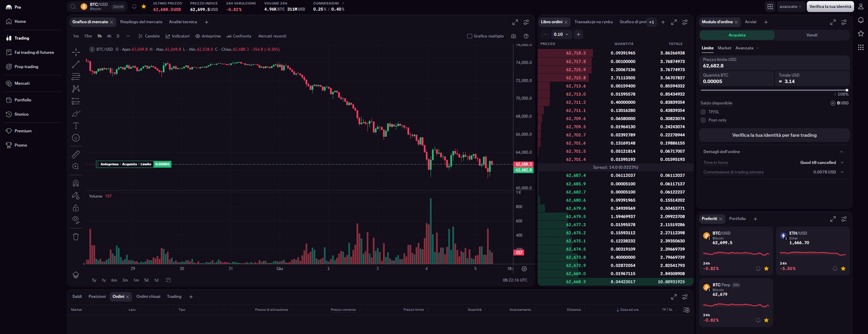Open the layout grid add-widget icon

point(770,7)
